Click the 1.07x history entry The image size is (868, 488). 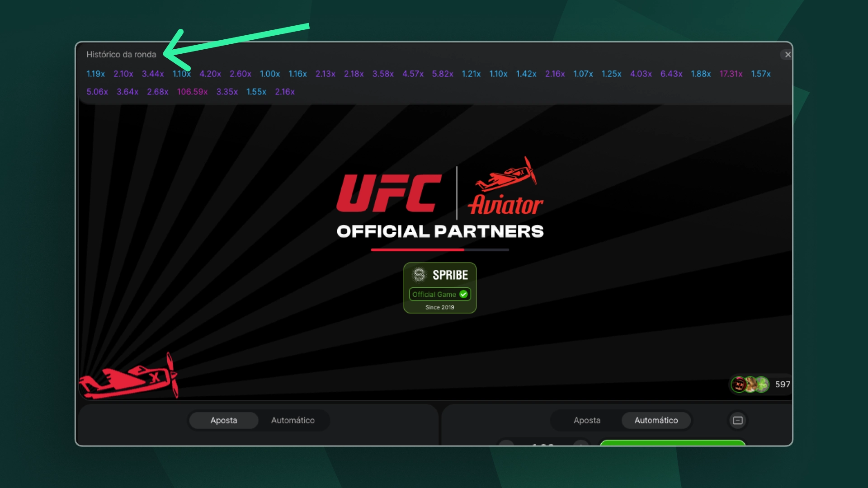point(583,74)
